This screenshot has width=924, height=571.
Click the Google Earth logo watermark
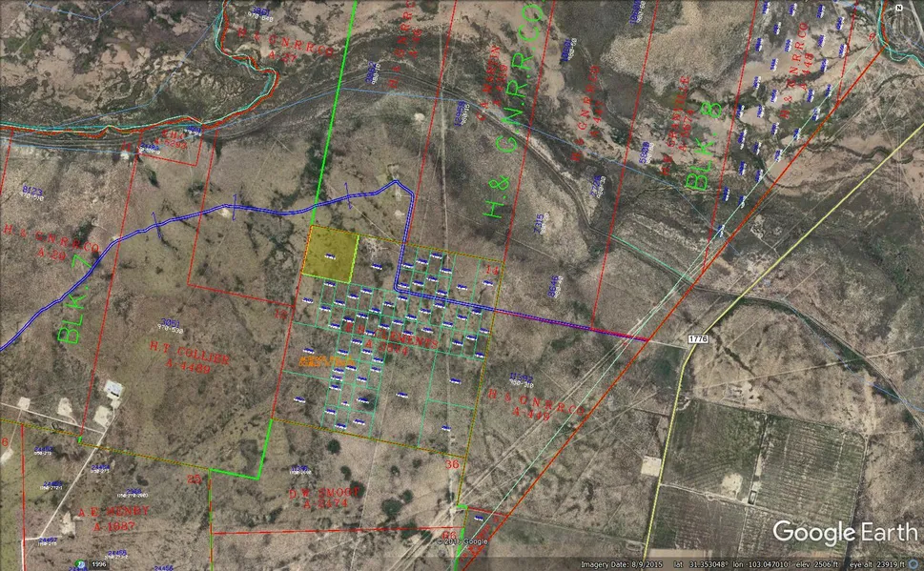coord(841,533)
